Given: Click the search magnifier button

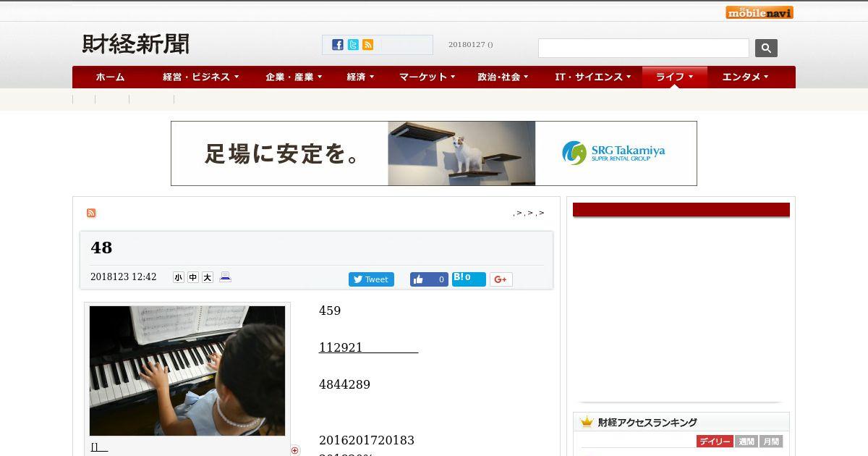Looking at the screenshot, I should coord(766,48).
